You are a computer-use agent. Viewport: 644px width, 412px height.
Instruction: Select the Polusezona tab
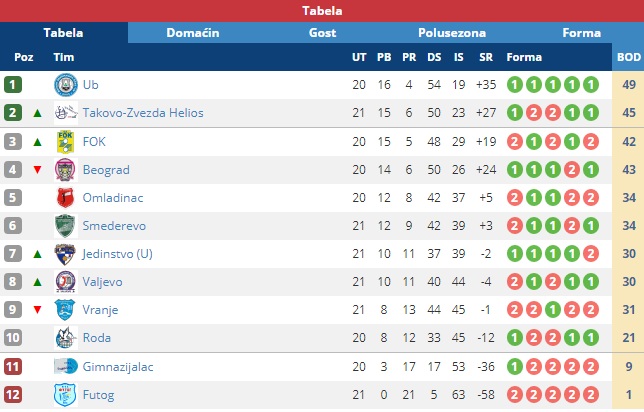(452, 33)
